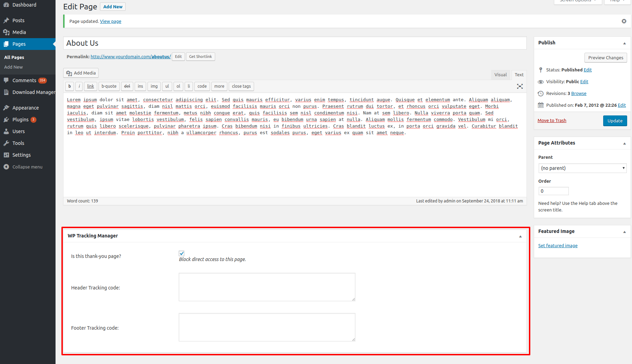Click the Published on calendar icon

541,105
